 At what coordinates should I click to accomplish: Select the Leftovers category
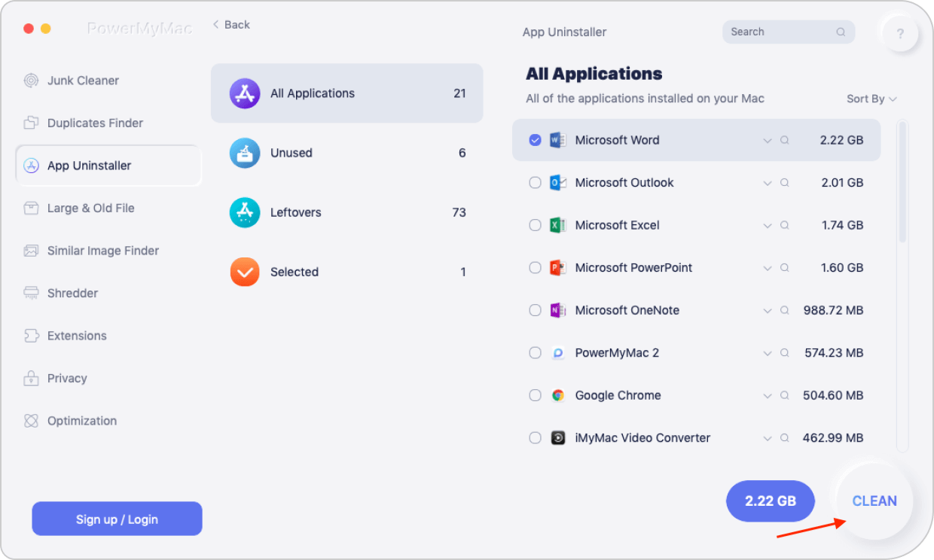[x=346, y=212]
